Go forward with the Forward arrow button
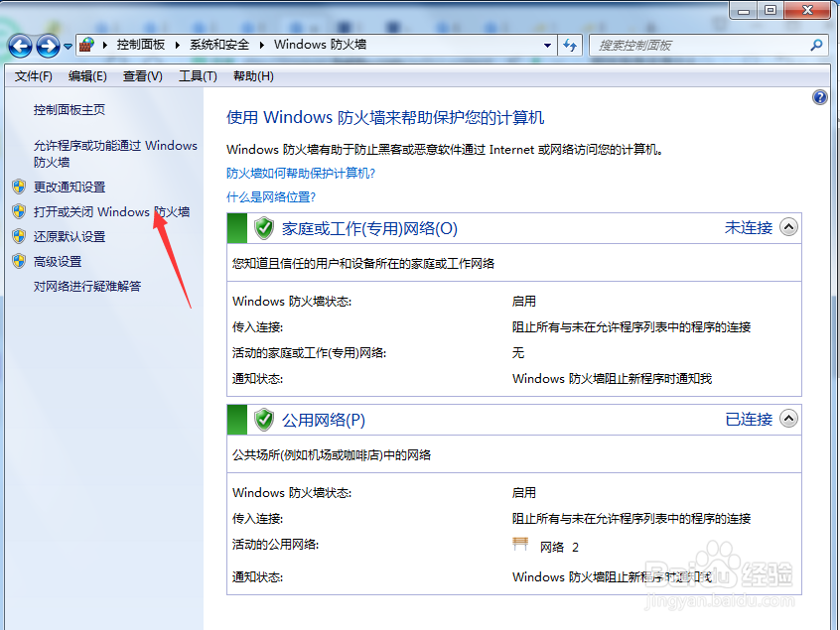Screen dimensions: 840x630 (x=48, y=46)
